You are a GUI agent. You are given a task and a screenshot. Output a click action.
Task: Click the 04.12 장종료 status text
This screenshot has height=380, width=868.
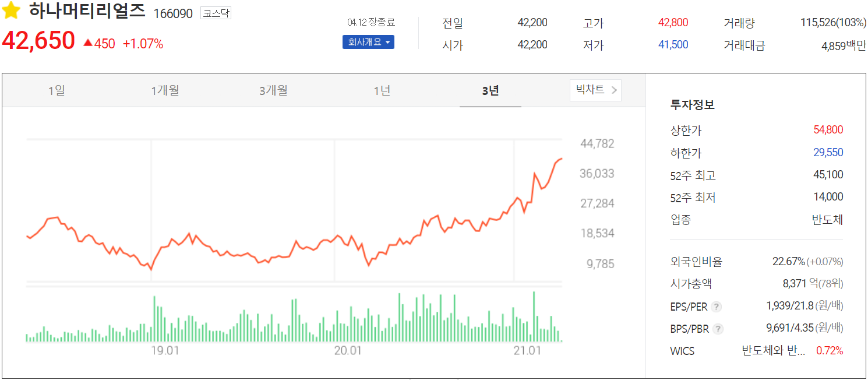371,22
